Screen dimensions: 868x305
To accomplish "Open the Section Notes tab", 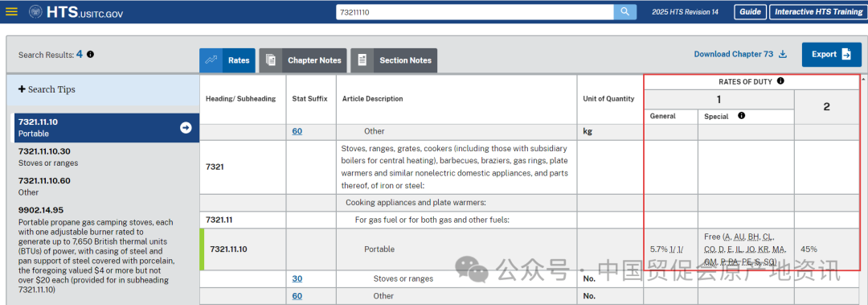I will pyautogui.click(x=394, y=60).
